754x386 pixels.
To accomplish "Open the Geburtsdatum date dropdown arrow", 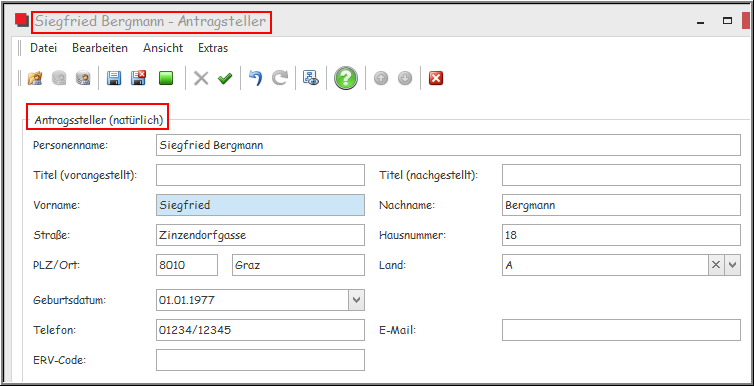I will (x=356, y=300).
